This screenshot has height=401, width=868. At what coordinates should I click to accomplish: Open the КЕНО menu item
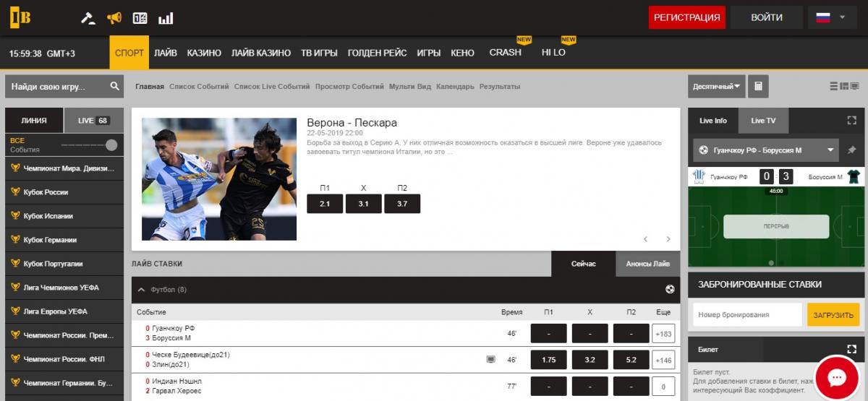coord(462,53)
